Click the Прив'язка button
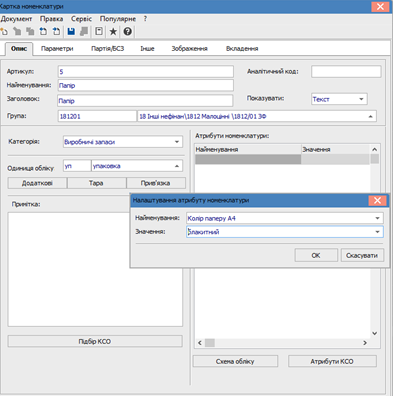This screenshot has height=396, width=393. point(156,183)
